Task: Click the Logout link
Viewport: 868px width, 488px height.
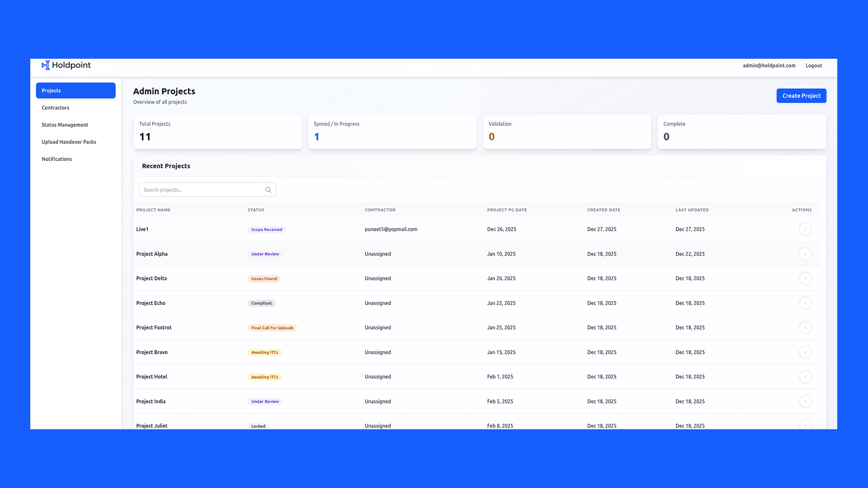Action: 813,66
